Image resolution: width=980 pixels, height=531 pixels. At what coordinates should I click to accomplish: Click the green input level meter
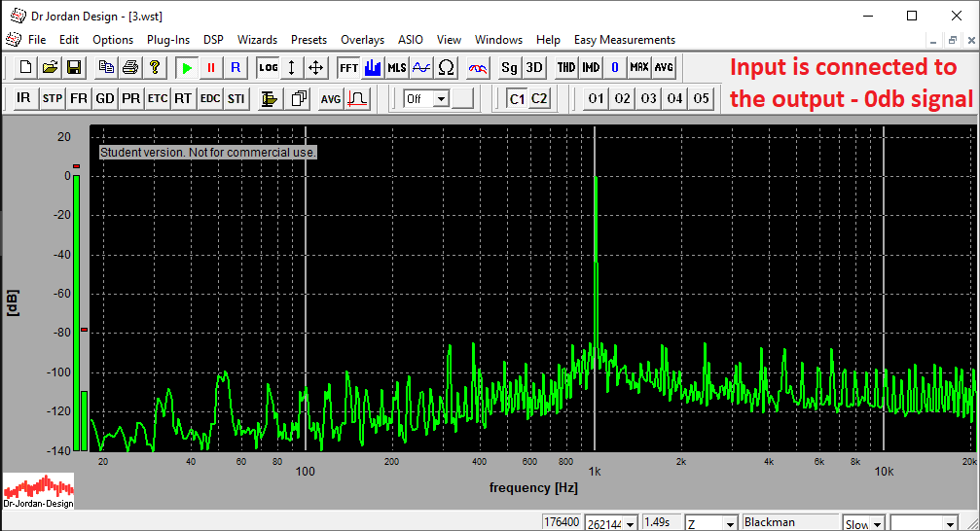click(x=76, y=313)
